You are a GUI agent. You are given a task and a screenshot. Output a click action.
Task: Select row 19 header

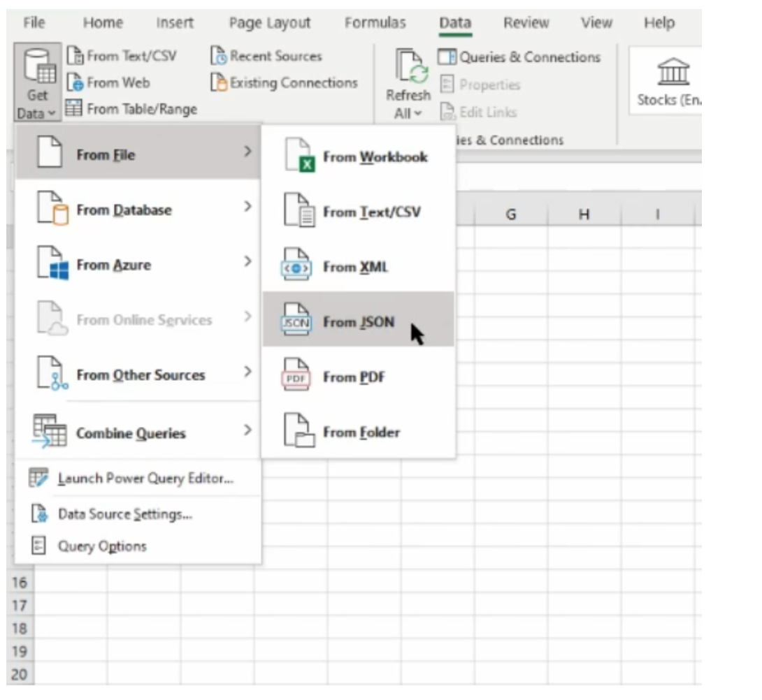[20, 651]
